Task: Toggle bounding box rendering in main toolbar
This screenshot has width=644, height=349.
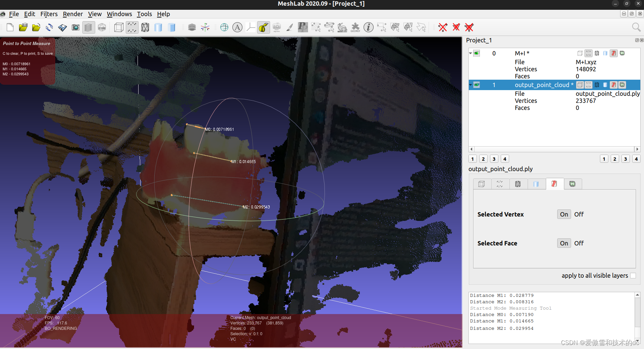Action: click(x=119, y=27)
